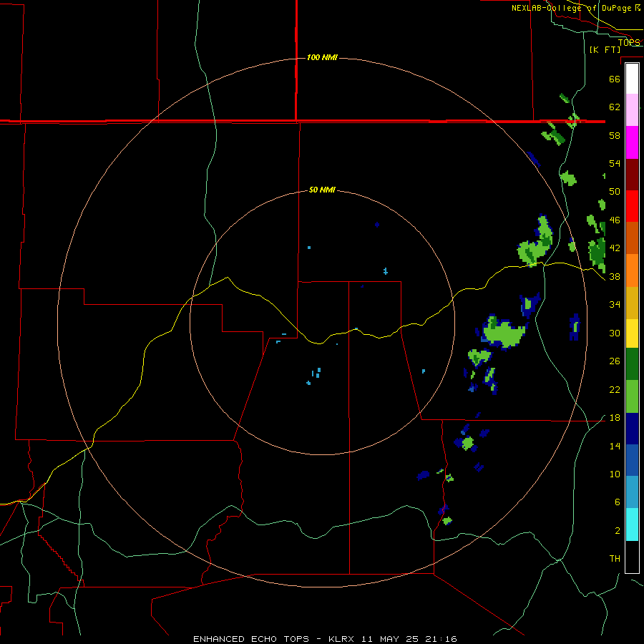The height and width of the screenshot is (644, 644).
Task: Click the 'NEXLAB-College of DuPage' credit text
Action: (571, 8)
